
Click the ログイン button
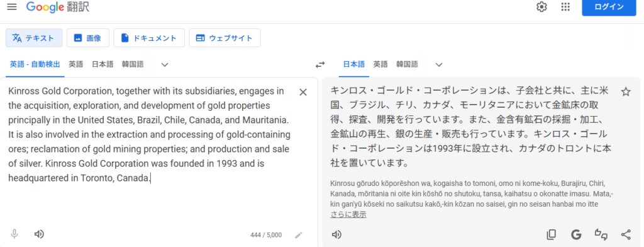coord(609,7)
